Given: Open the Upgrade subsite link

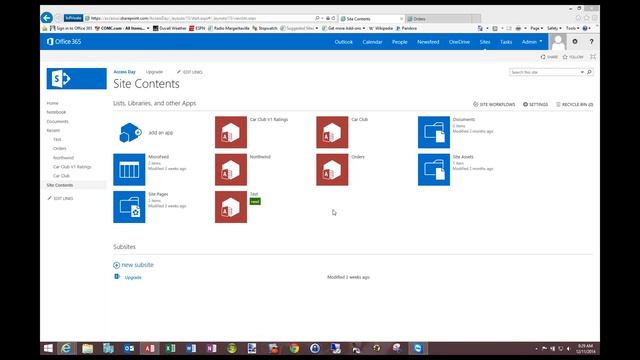Looking at the screenshot, I should (133, 277).
